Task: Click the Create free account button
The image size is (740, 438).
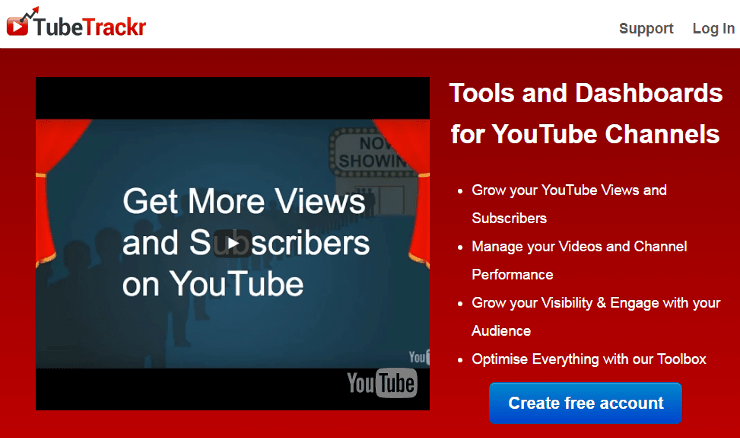Action: (x=585, y=403)
